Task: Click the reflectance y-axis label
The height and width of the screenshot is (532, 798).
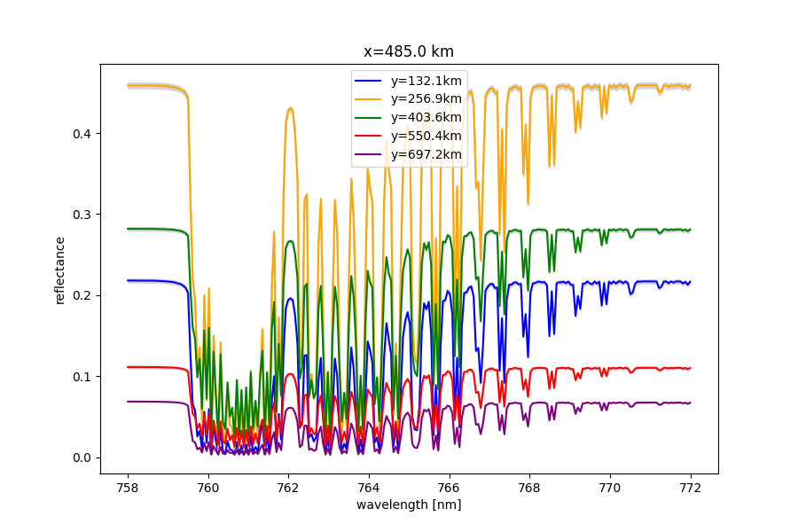Action: tap(60, 270)
